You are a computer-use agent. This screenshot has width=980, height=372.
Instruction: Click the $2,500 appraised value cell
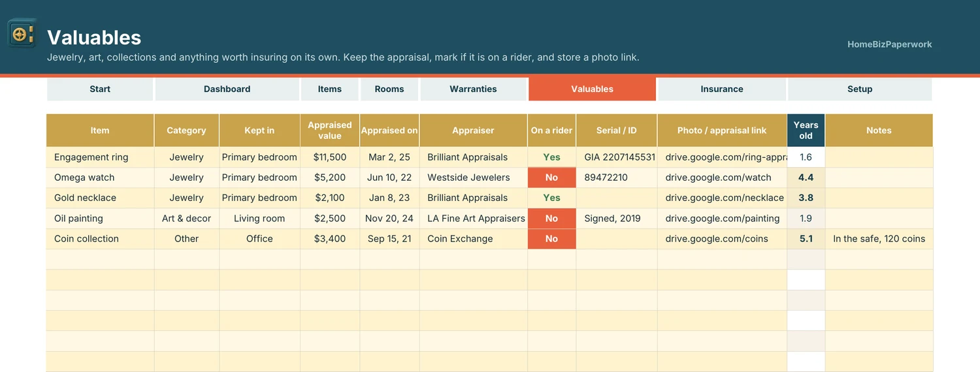tap(329, 219)
